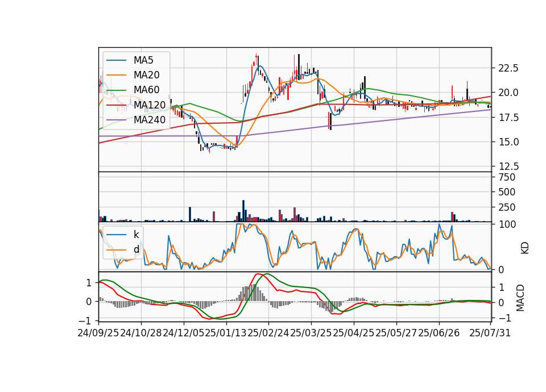The width and height of the screenshot is (546, 392).
Task: Click the d legend label in KD panel
Action: pyautogui.click(x=136, y=249)
